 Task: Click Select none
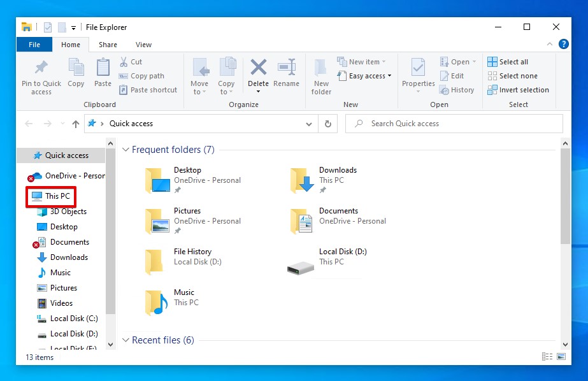pyautogui.click(x=513, y=76)
